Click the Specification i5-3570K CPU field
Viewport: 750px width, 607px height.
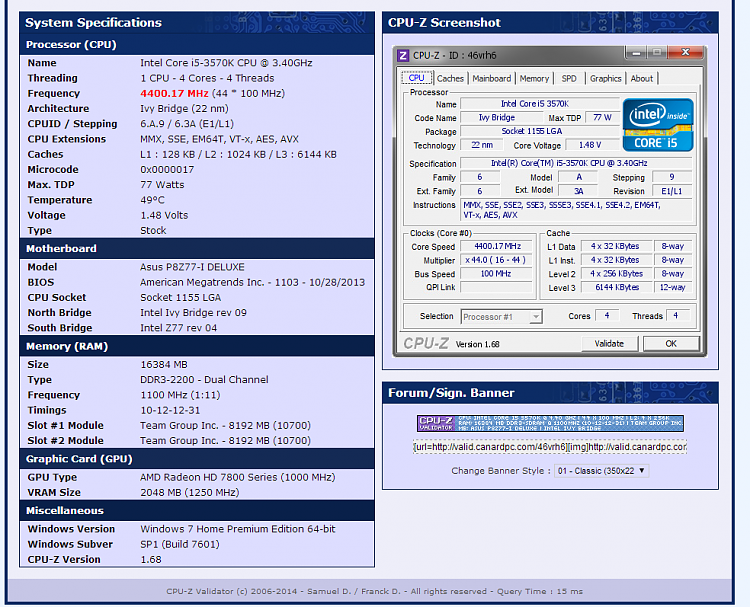coord(576,163)
